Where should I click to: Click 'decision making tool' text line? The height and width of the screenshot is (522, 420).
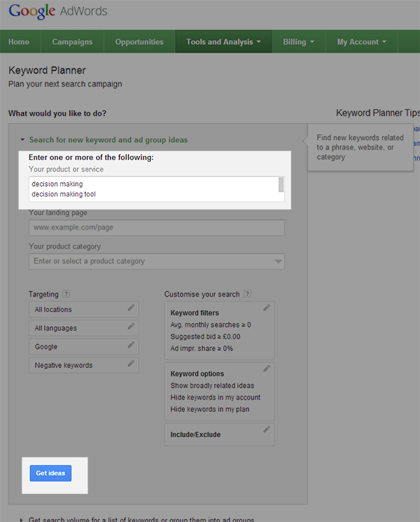[64, 194]
